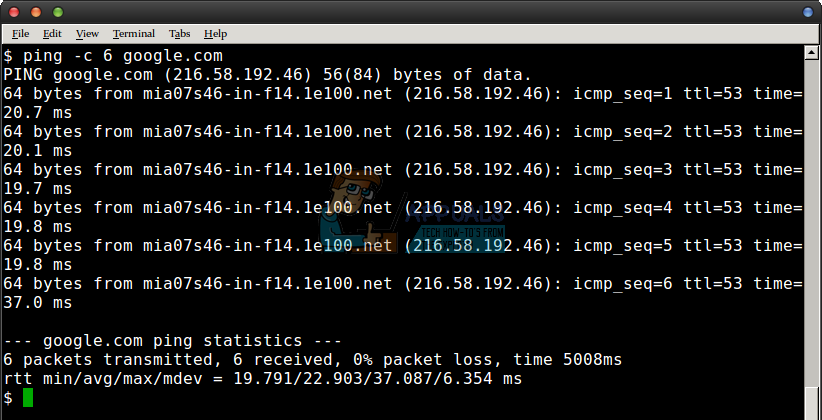Click the green cursor at the prompt
Screen dimensions: 822x420
click(x=28, y=398)
